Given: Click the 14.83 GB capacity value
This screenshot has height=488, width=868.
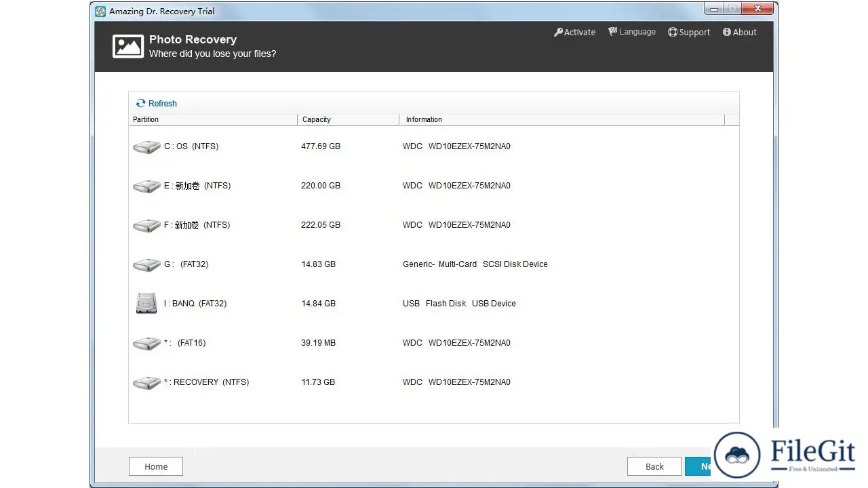Looking at the screenshot, I should click(319, 264).
